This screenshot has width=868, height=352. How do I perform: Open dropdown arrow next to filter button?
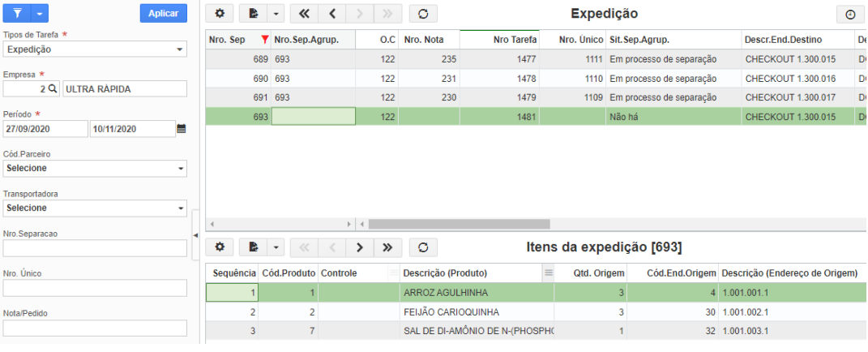pyautogui.click(x=39, y=13)
